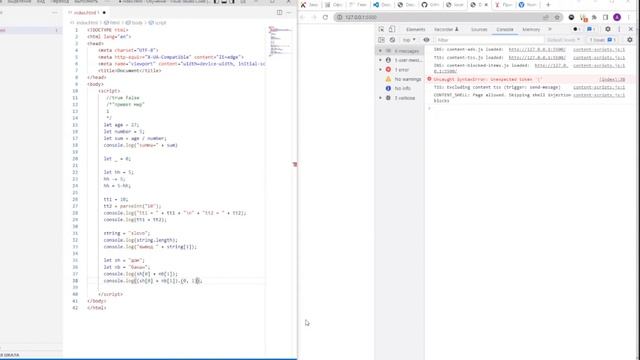Open the Memory tab in DevTools
Image resolution: width=640 pixels, height=360 pixels.
(531, 29)
